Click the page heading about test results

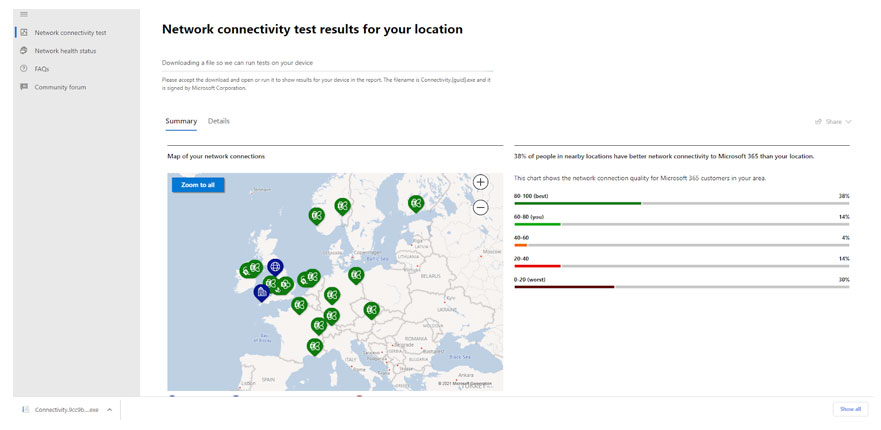[312, 29]
